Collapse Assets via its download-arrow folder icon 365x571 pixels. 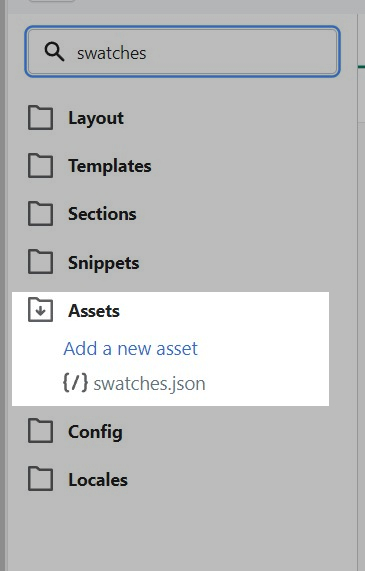[x=40, y=310]
